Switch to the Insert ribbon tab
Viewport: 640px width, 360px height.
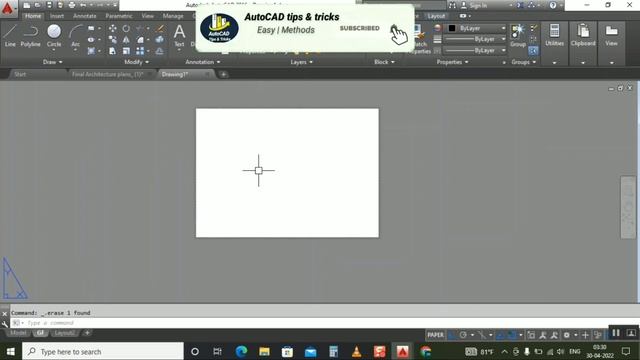57,16
